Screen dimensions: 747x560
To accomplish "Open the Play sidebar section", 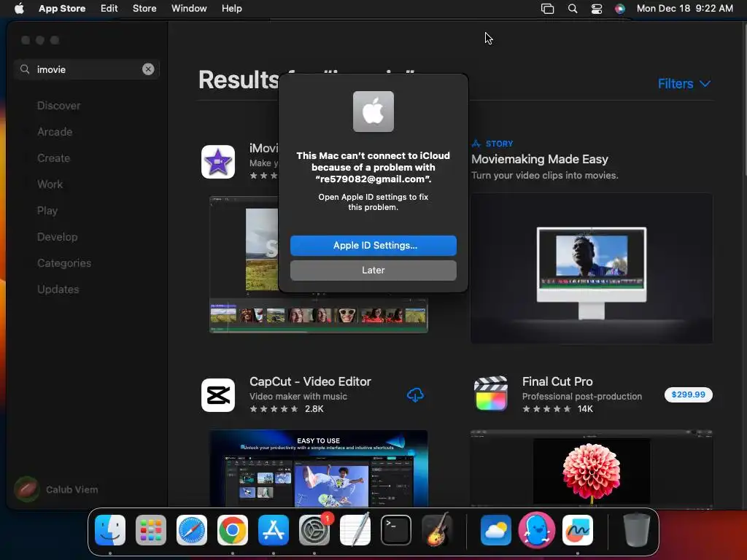I will [x=47, y=211].
